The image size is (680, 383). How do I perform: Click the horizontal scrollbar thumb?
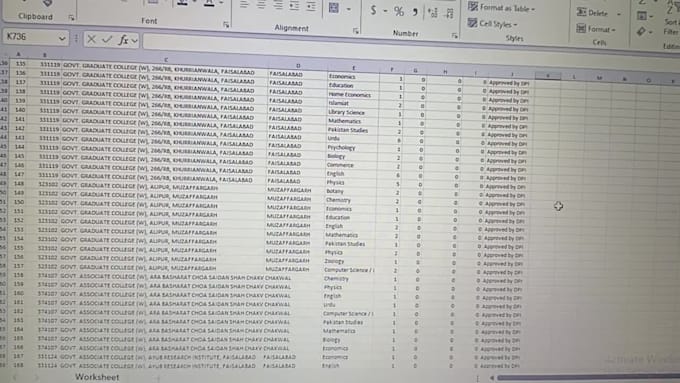[588, 378]
